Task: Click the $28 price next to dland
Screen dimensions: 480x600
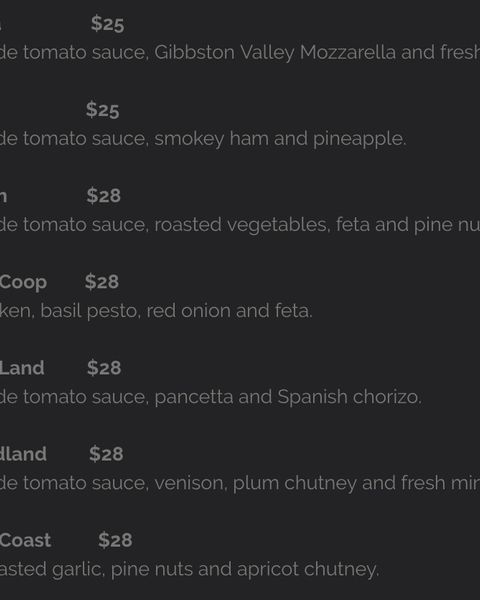Action: [x=106, y=454]
